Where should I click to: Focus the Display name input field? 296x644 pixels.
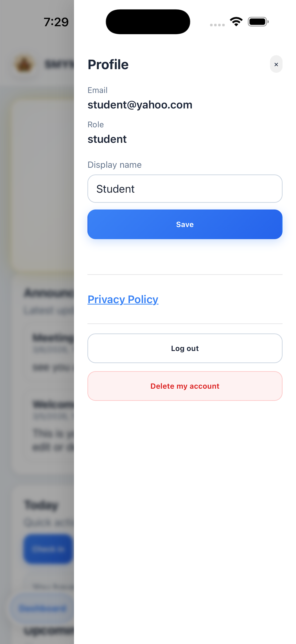click(185, 189)
